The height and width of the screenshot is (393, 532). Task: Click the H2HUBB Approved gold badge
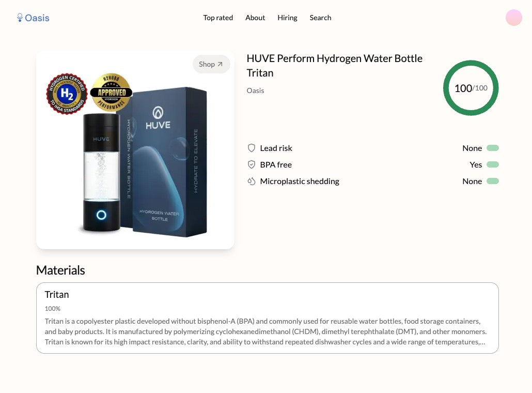111,93
